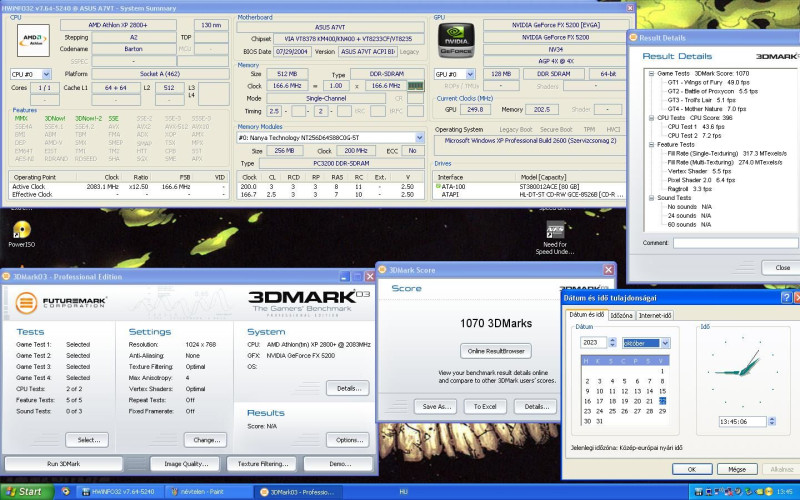This screenshot has height=500, width=800.
Task: Click the Online ResultBrowser button
Action: coord(496,351)
